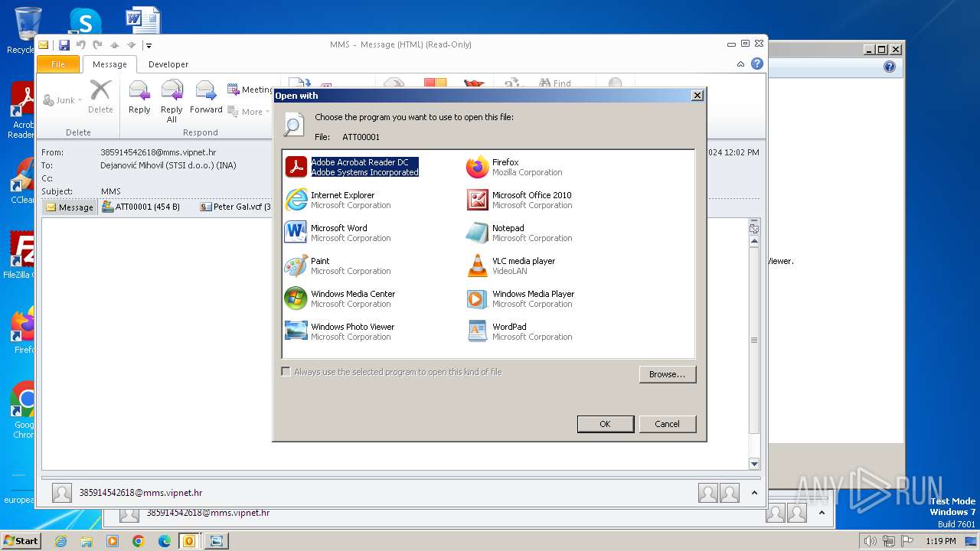Open the Peter Gal.vcf attachment

(x=236, y=207)
